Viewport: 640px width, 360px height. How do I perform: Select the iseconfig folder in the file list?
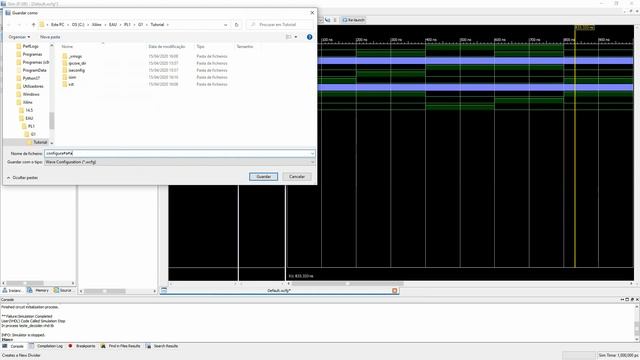tap(77, 70)
